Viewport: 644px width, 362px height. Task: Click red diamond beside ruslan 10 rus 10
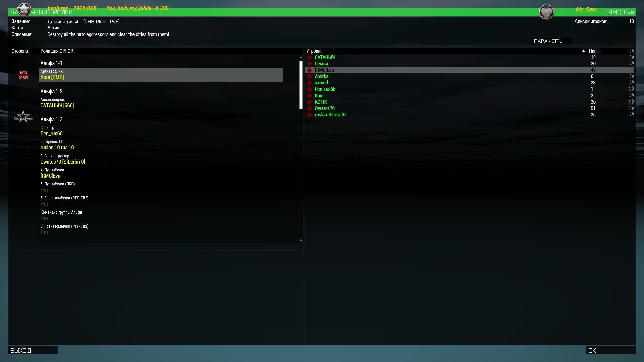coord(310,115)
